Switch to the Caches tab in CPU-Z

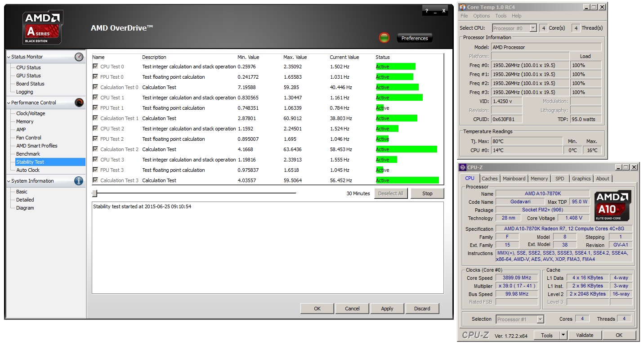click(490, 179)
